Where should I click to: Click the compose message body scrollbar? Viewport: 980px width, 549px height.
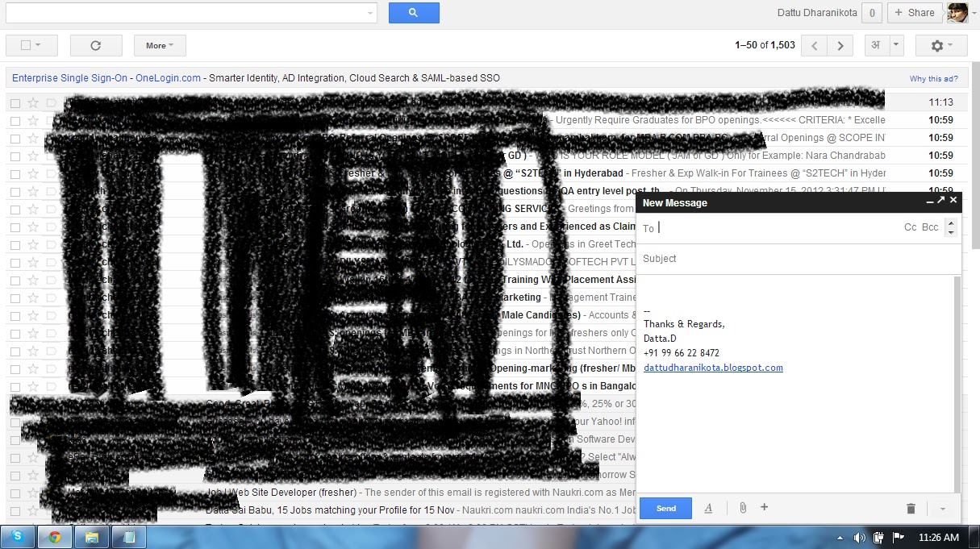[x=957, y=384]
